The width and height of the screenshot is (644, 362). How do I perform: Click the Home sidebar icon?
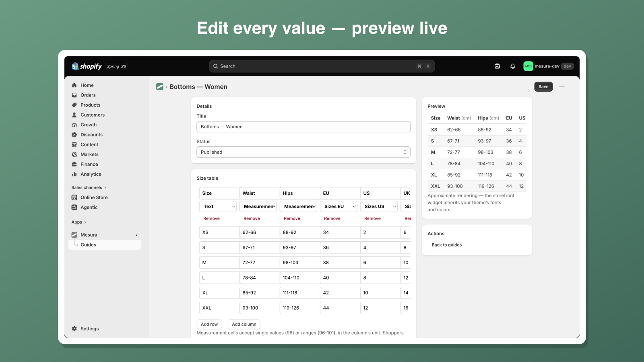click(74, 85)
